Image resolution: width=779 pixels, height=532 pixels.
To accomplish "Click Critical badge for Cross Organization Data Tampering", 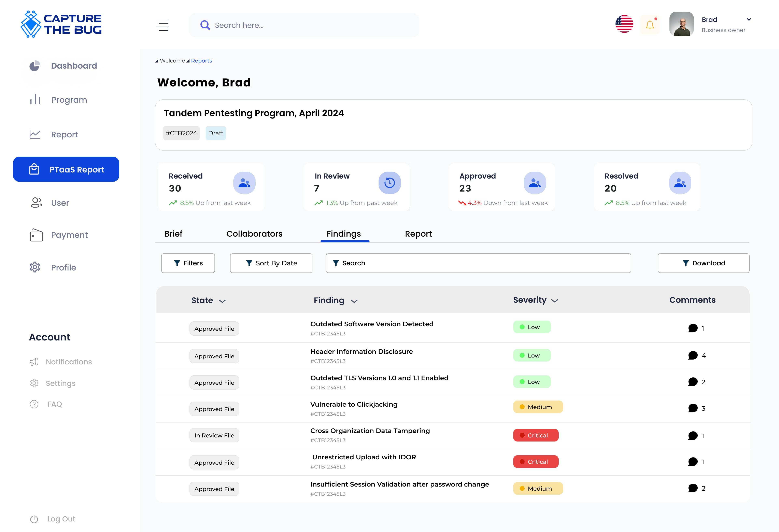I will coord(536,435).
